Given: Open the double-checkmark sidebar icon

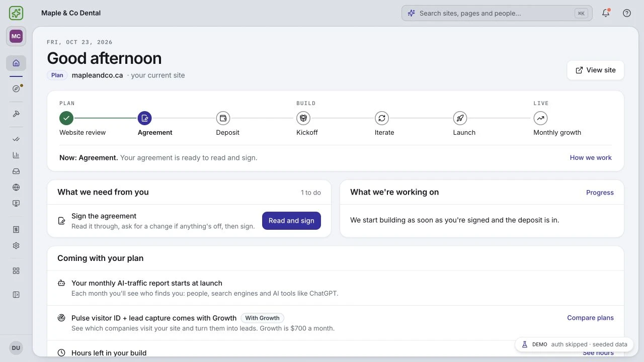Looking at the screenshot, I should pyautogui.click(x=16, y=139).
